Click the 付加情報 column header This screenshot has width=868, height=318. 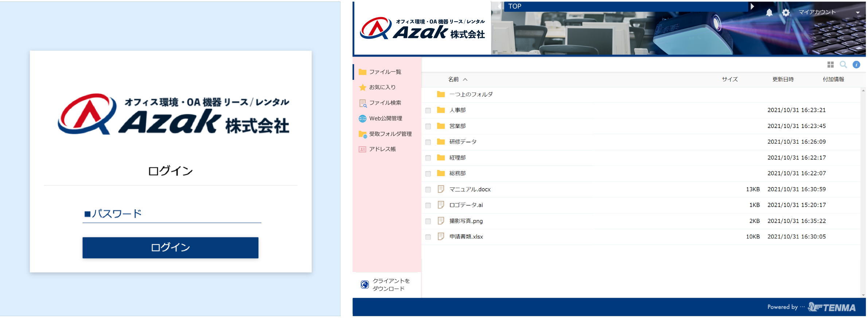(833, 79)
